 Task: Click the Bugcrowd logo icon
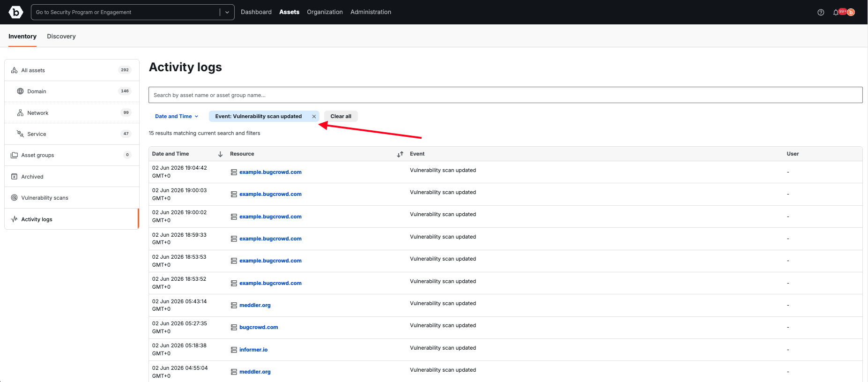(x=16, y=12)
